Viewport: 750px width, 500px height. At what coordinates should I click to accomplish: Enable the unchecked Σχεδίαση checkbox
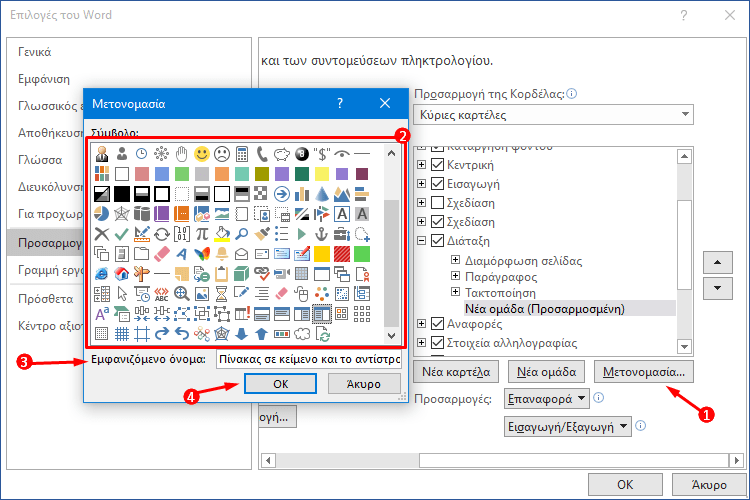click(437, 203)
